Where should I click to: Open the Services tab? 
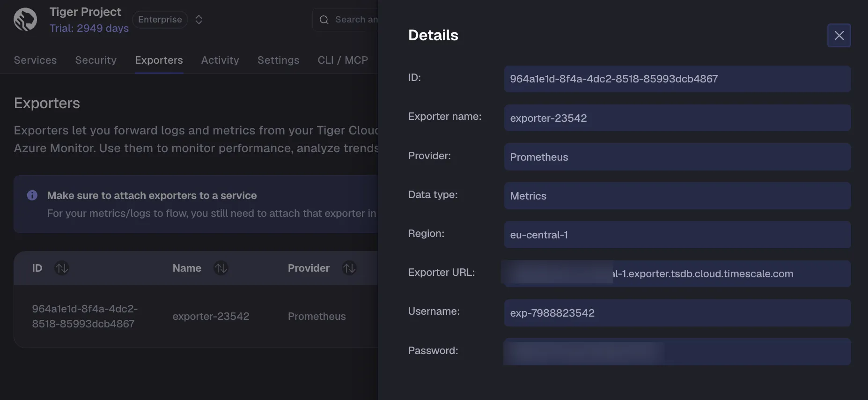pyautogui.click(x=35, y=60)
